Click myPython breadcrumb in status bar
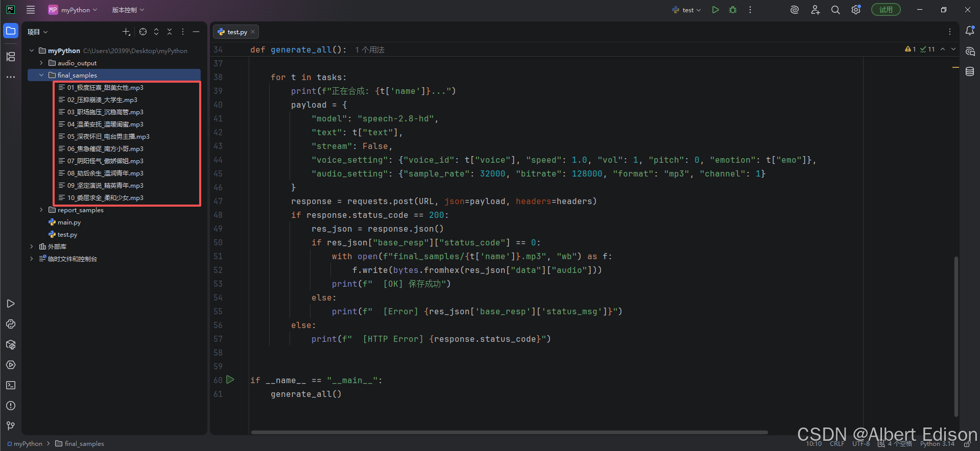The image size is (980, 451). [x=25, y=444]
